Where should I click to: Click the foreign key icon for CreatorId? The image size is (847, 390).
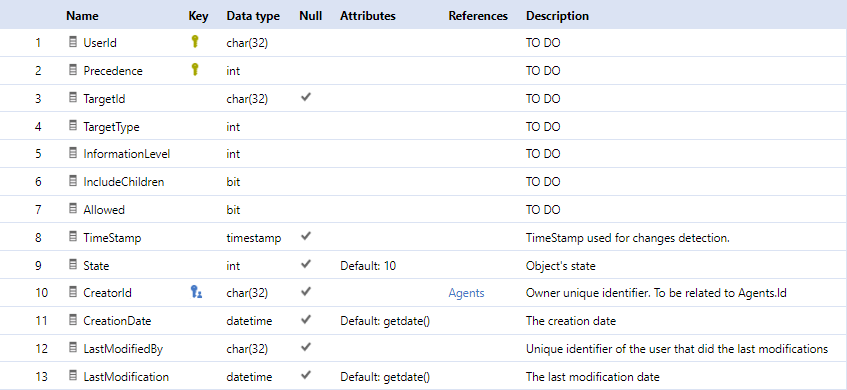[x=196, y=292]
